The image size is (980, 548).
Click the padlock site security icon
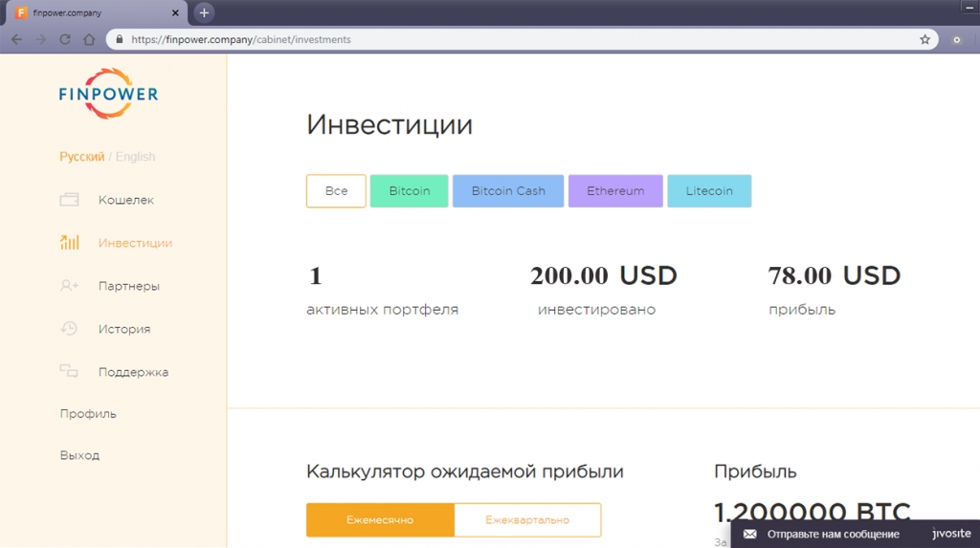120,39
